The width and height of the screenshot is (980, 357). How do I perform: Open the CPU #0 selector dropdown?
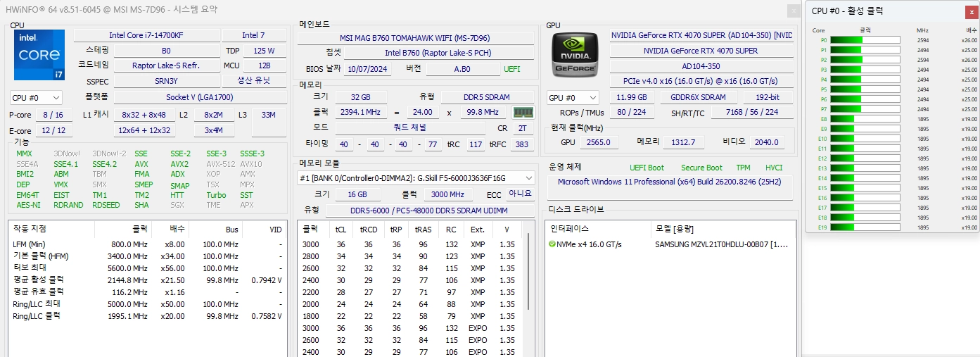pos(36,98)
